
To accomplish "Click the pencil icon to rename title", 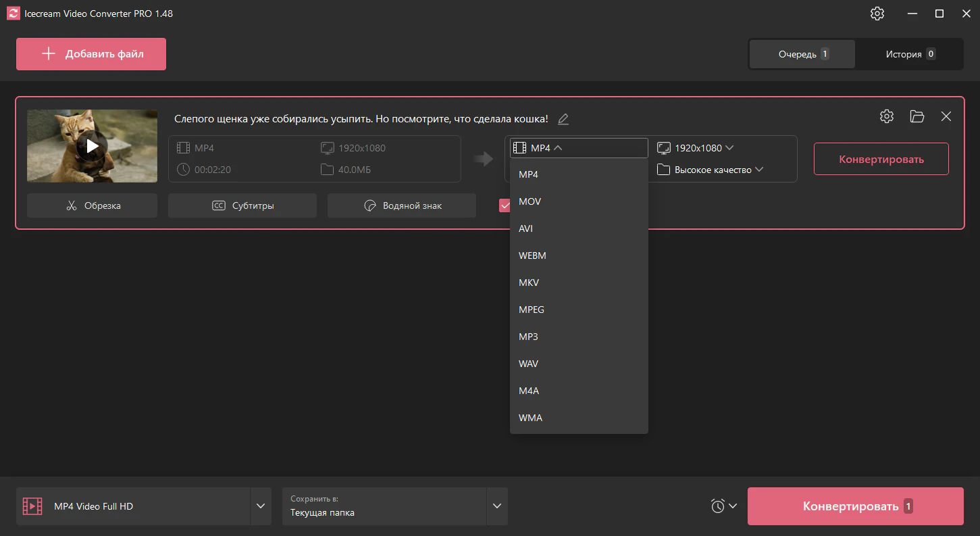I will click(x=563, y=119).
